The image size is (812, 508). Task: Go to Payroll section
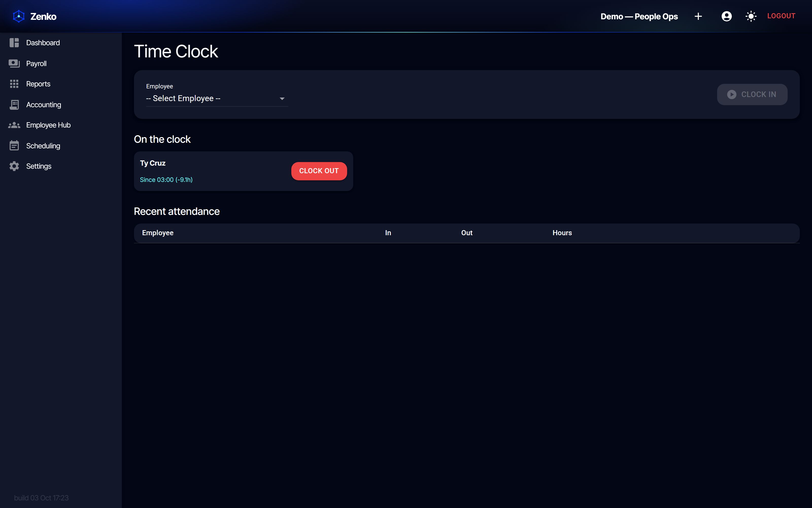(x=61, y=63)
